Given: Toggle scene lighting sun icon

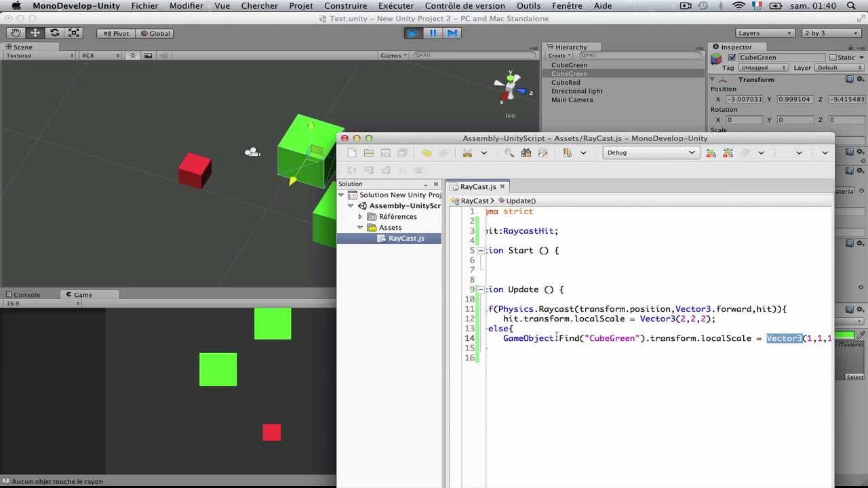Looking at the screenshot, I should click(x=133, y=56).
